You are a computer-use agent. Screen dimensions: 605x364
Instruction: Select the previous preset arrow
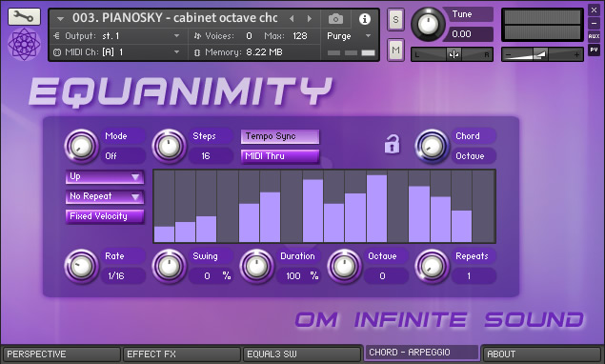point(292,18)
